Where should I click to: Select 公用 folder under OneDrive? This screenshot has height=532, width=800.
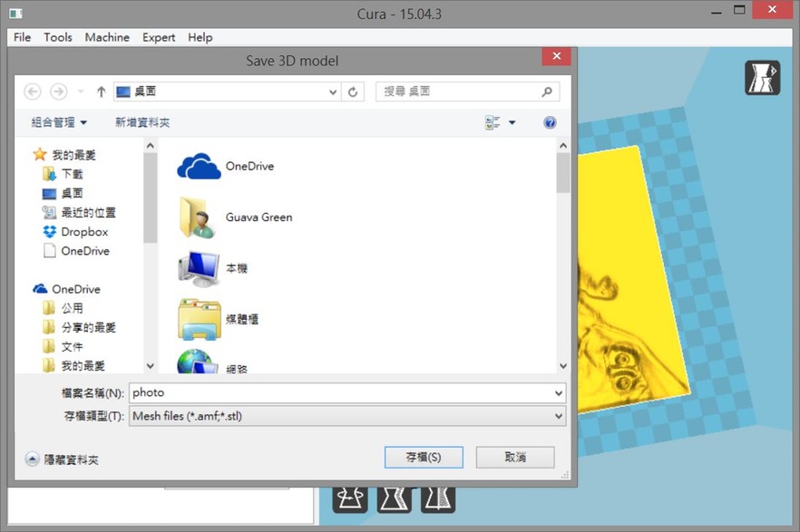[x=63, y=308]
